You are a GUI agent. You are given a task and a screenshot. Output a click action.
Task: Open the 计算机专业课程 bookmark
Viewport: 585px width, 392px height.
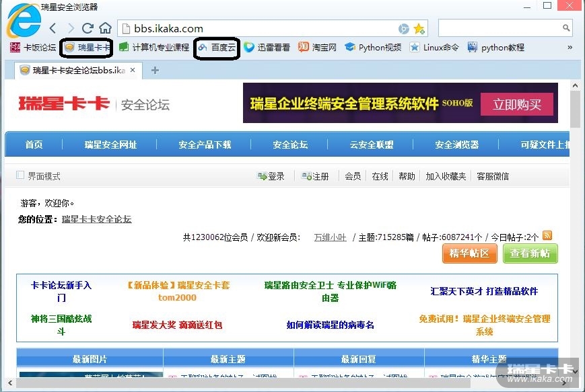coord(153,47)
